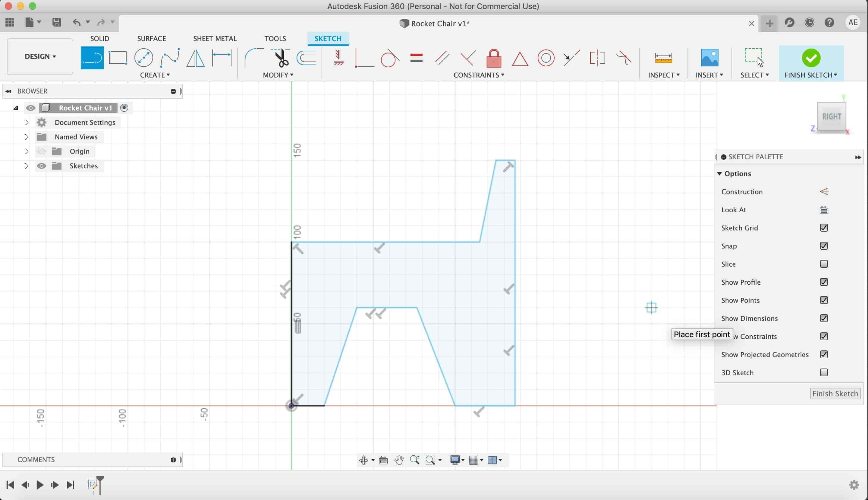Apply the Perpendicular constraint
868x500 pixels.
pyautogui.click(x=468, y=58)
